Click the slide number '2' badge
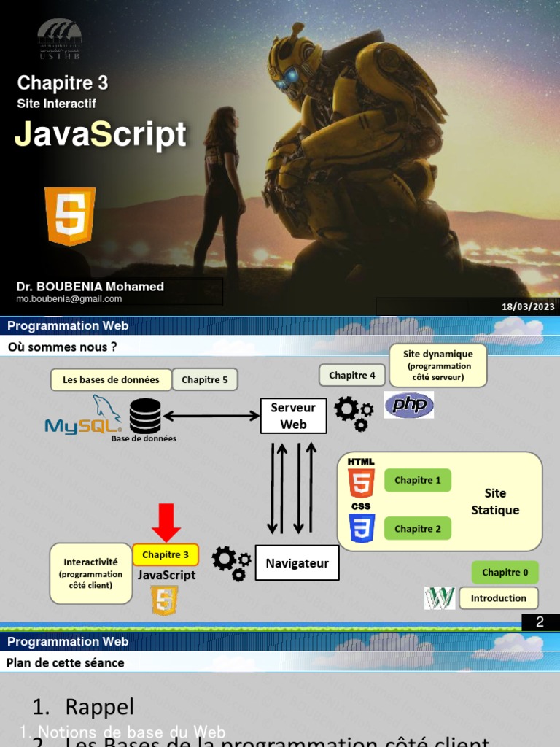560x747 pixels. pyautogui.click(x=540, y=622)
